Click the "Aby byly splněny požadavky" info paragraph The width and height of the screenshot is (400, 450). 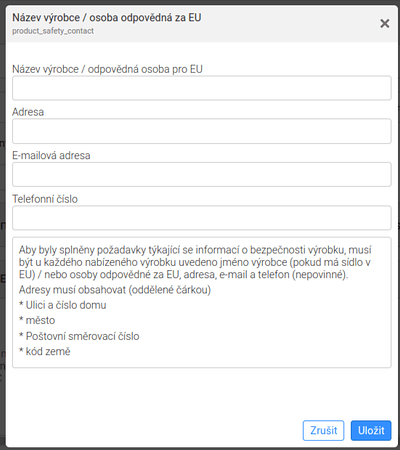[x=195, y=262]
